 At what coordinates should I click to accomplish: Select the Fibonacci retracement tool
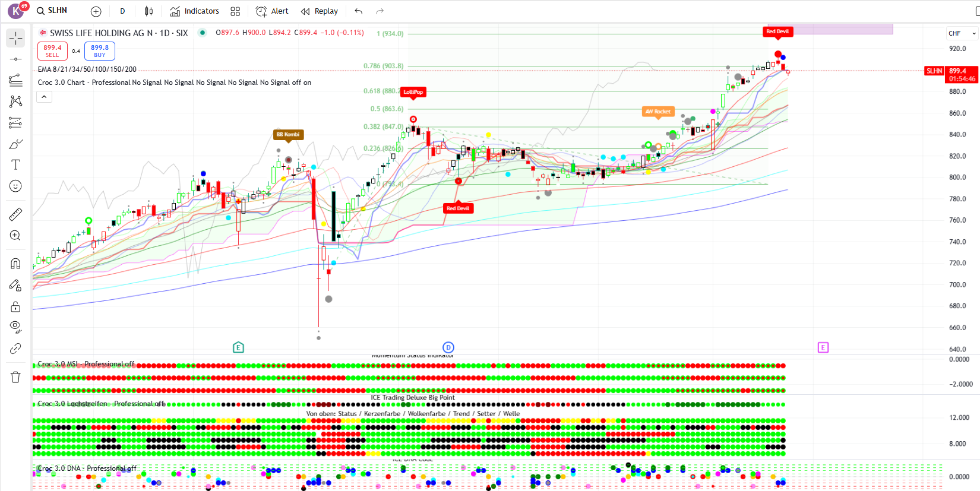15,80
